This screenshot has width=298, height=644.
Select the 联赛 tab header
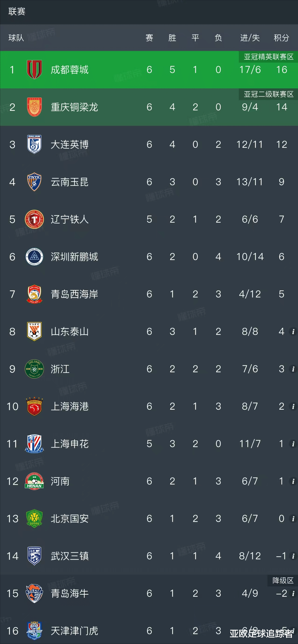tap(17, 11)
